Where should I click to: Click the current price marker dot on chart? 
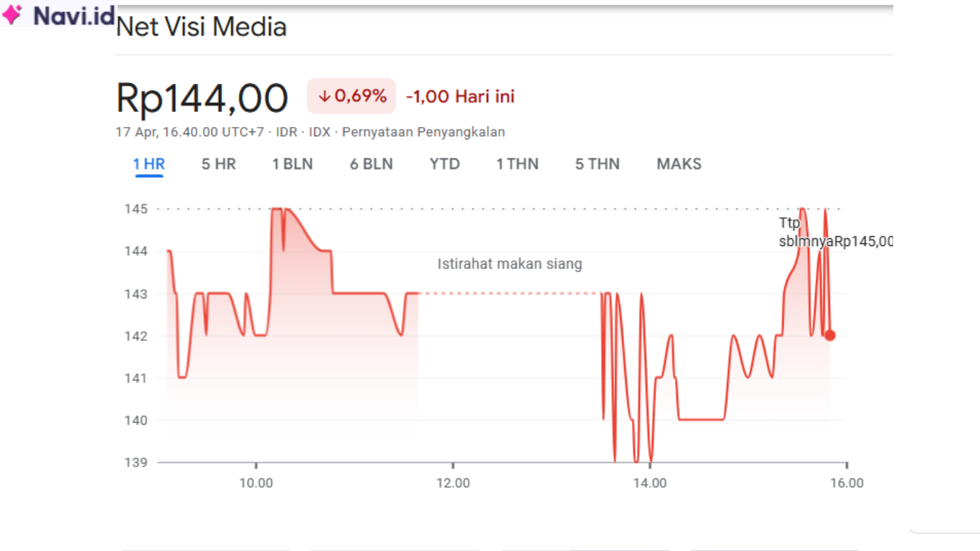pos(829,334)
